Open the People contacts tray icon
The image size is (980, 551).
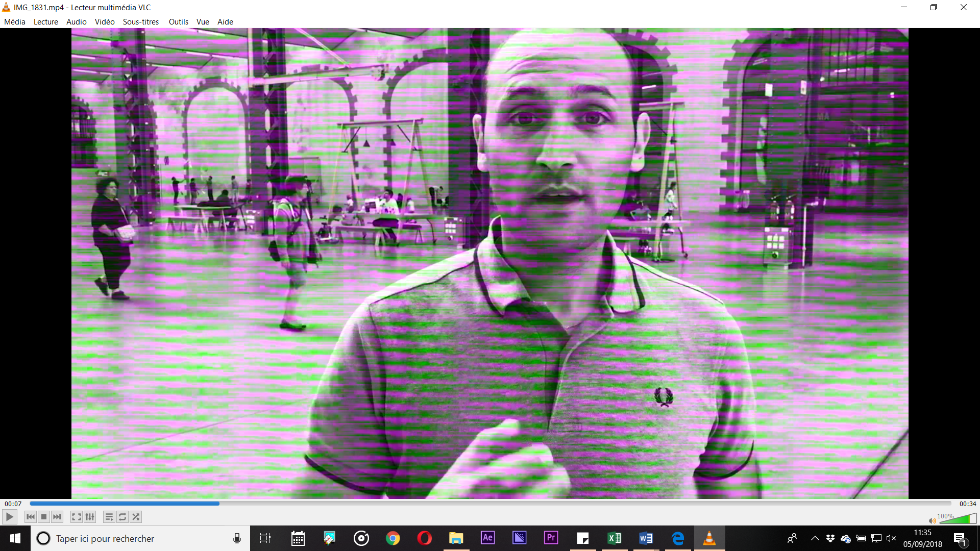point(792,538)
